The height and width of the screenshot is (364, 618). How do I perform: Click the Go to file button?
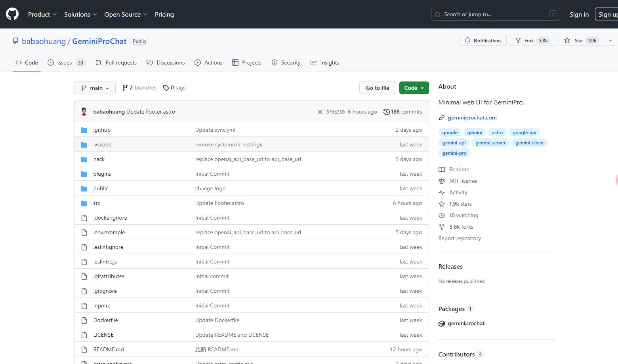click(377, 88)
